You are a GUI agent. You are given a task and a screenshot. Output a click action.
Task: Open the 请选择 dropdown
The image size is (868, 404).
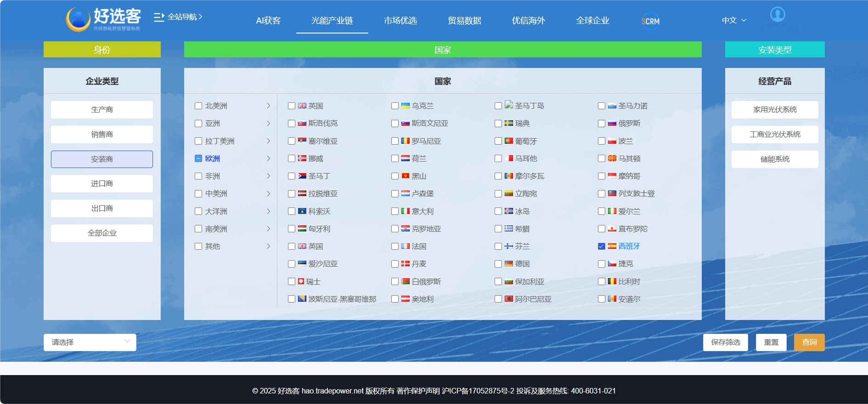pos(90,342)
